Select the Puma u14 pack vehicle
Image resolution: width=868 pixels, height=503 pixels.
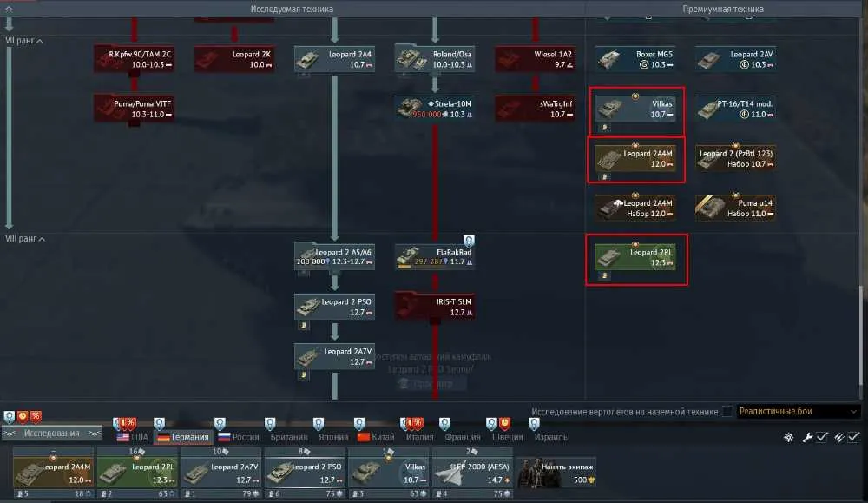(736, 208)
